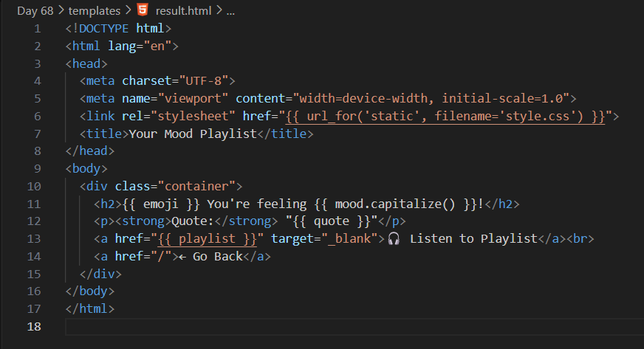The height and width of the screenshot is (349, 644).
Task: Follow the underlined '{{ playlist }}' href link
Action: point(208,239)
